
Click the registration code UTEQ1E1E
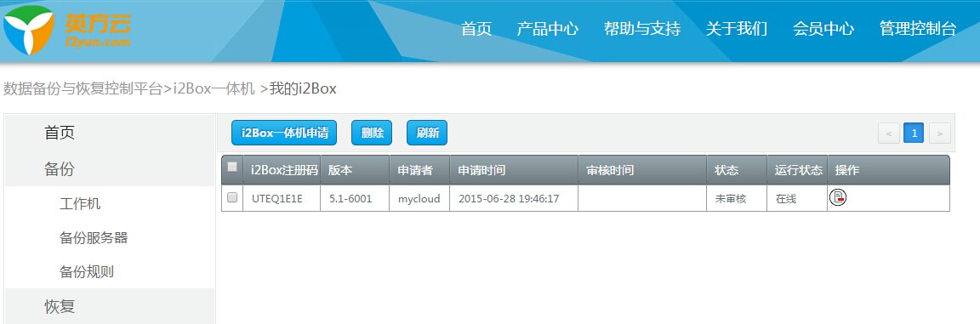[276, 199]
